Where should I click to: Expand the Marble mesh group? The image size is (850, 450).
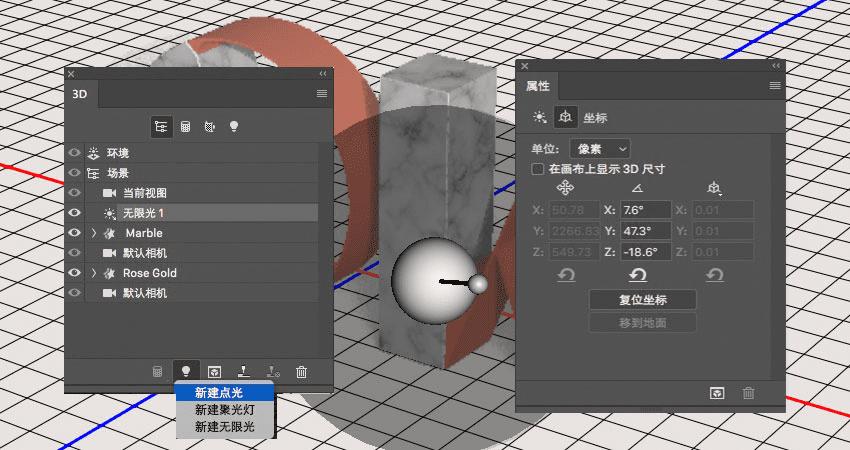click(94, 233)
